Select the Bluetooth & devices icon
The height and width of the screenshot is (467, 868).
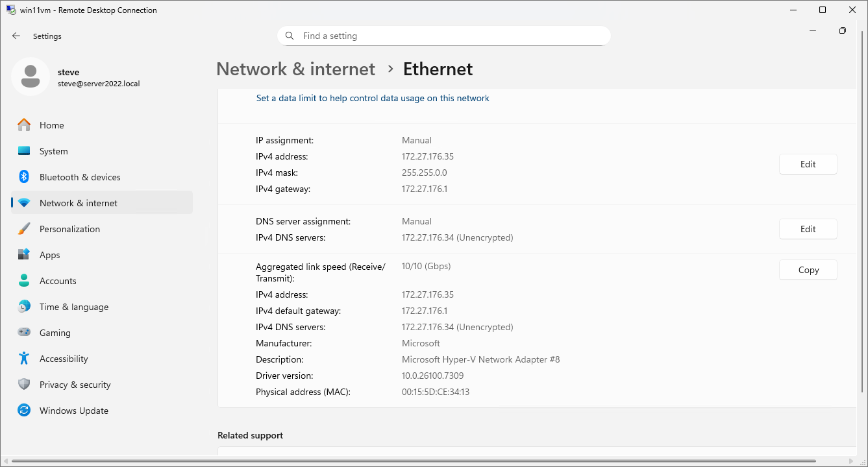pyautogui.click(x=24, y=177)
